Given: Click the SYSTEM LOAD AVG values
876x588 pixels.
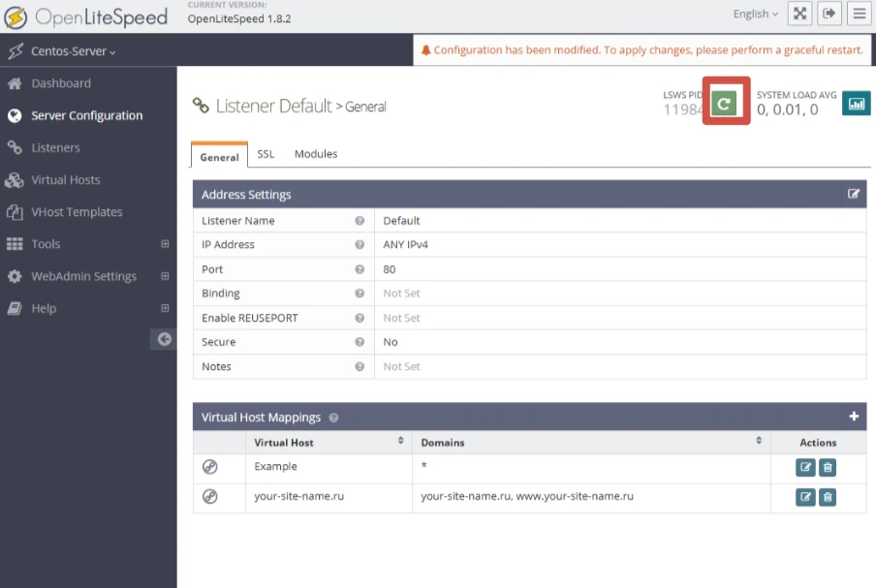Looking at the screenshot, I should pos(787,110).
